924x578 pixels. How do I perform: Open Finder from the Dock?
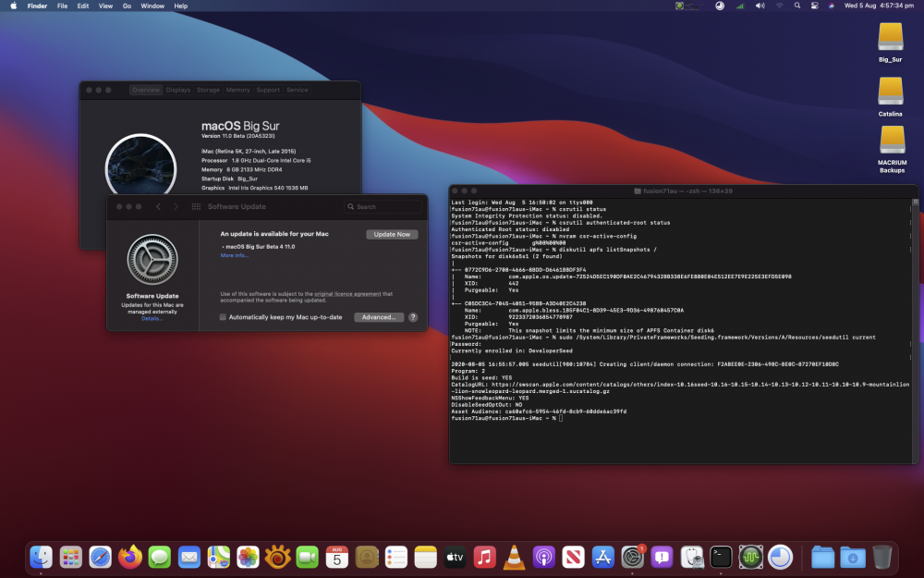[42, 557]
